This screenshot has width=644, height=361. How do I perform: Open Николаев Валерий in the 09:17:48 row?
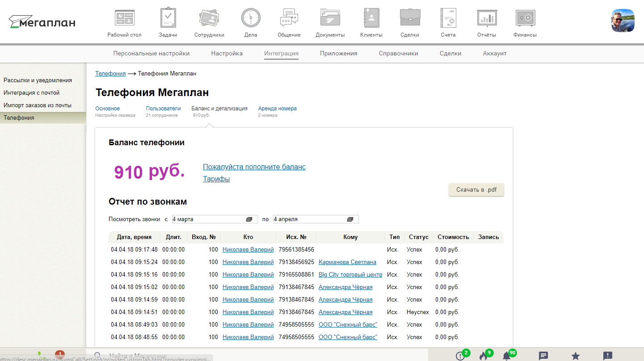pyautogui.click(x=248, y=250)
